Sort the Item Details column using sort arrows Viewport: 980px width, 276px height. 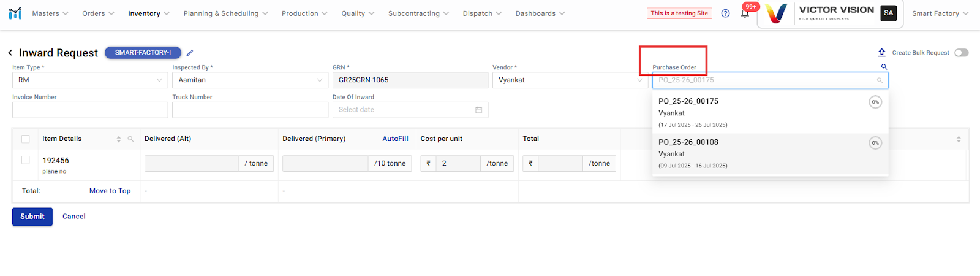tap(119, 139)
